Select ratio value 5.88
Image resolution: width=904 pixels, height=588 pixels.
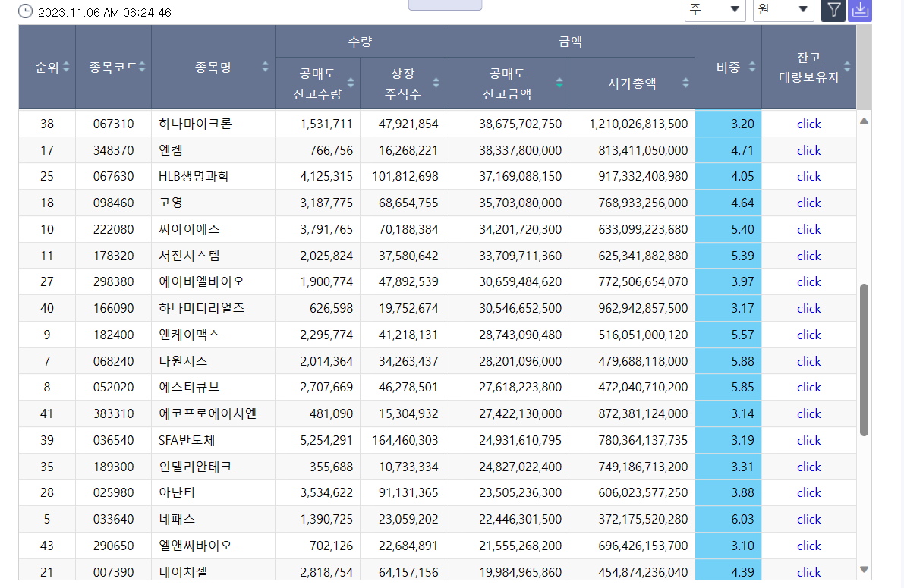click(x=742, y=361)
